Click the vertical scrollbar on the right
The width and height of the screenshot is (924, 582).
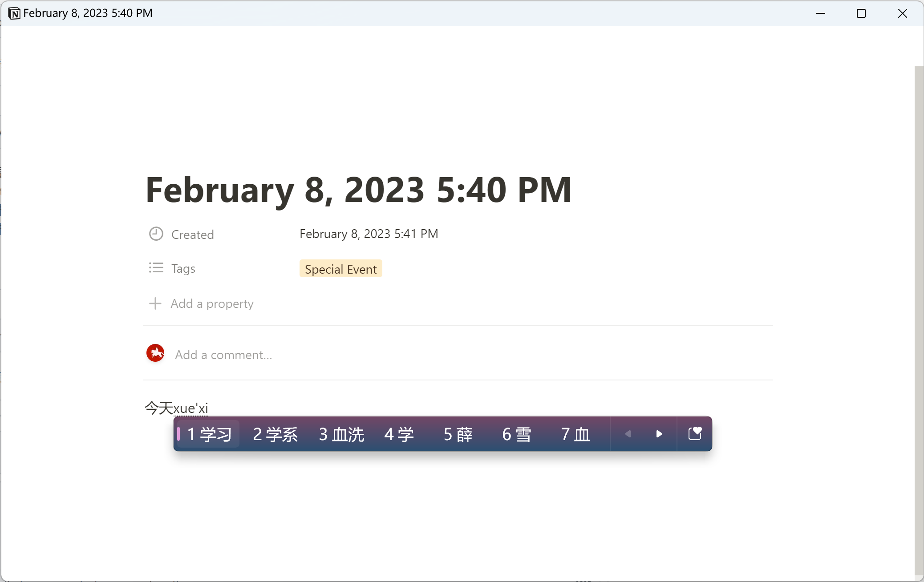(919, 311)
